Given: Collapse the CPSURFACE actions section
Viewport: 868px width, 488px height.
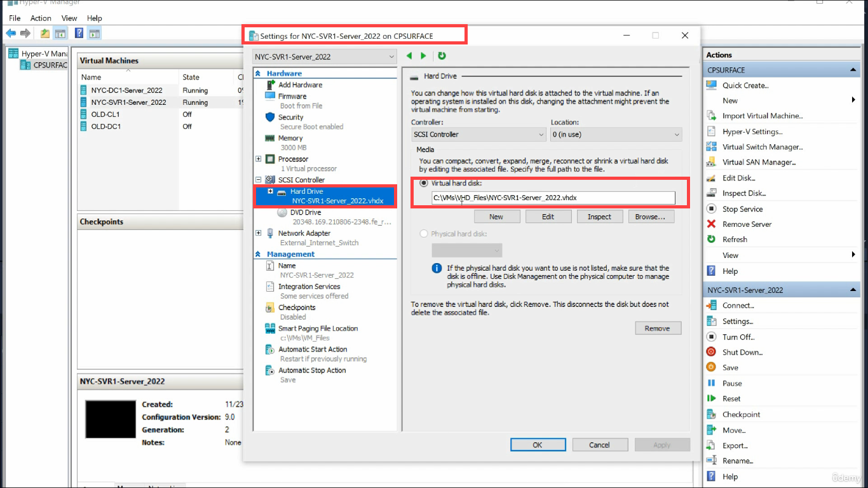Looking at the screenshot, I should [x=853, y=70].
